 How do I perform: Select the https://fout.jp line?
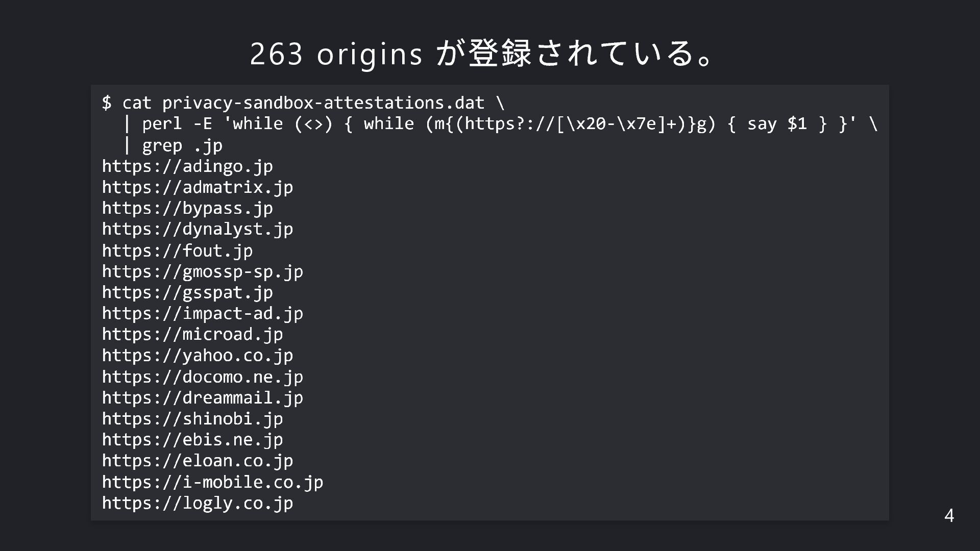tap(177, 251)
